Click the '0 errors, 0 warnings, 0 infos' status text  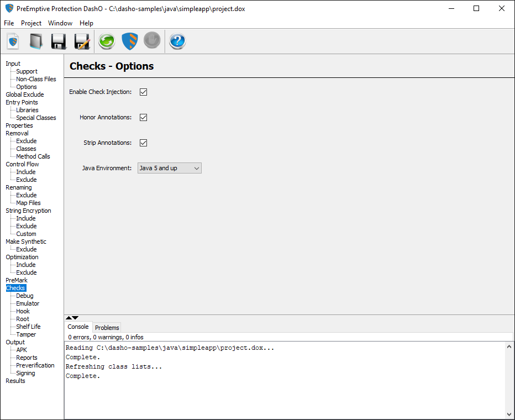point(106,337)
